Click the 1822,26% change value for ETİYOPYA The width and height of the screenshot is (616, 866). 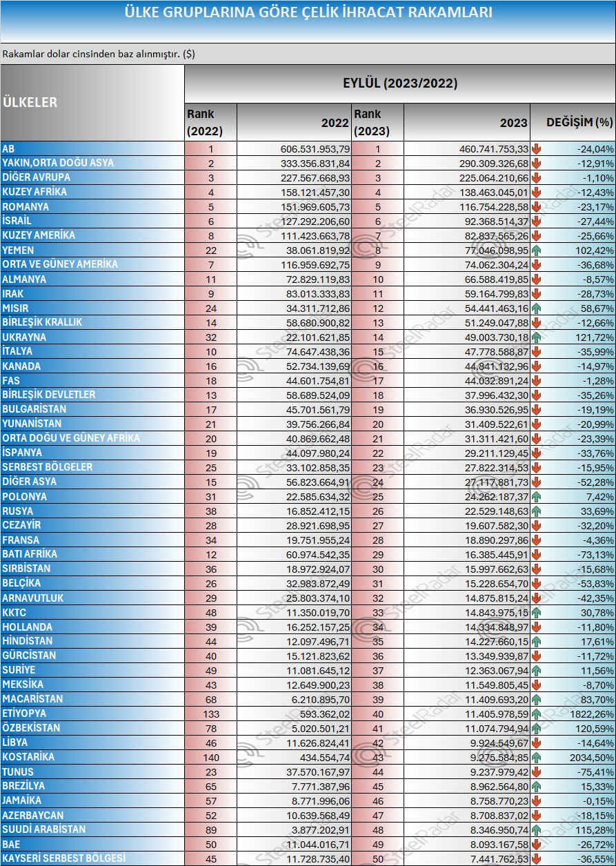pos(591,714)
